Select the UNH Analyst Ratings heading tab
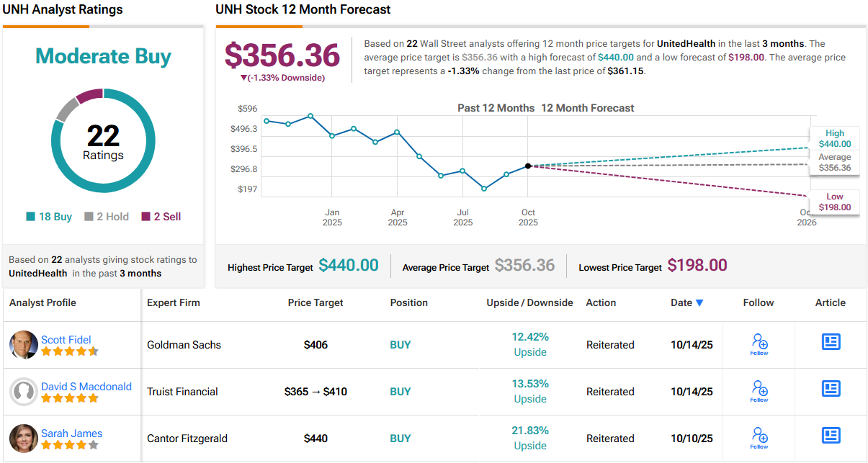This screenshot has width=868, height=463. pyautogui.click(x=63, y=10)
